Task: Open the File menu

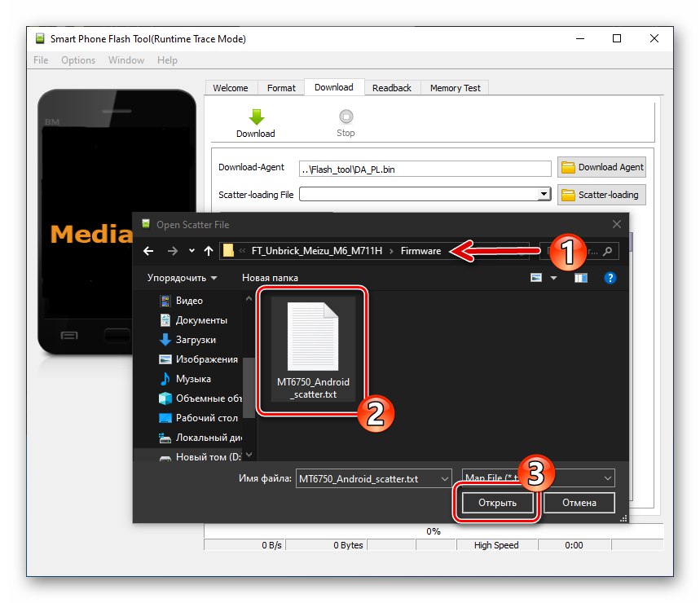Action: pos(41,60)
